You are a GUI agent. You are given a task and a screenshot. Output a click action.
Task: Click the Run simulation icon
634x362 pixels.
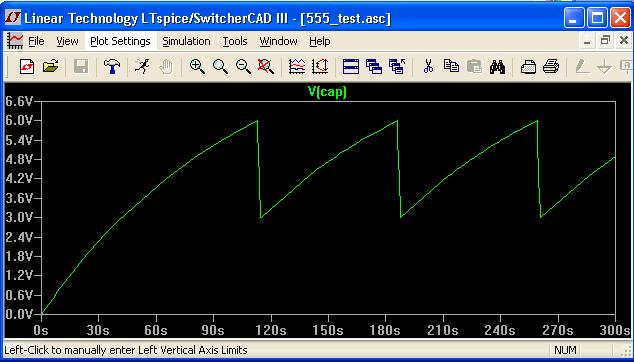tap(142, 66)
